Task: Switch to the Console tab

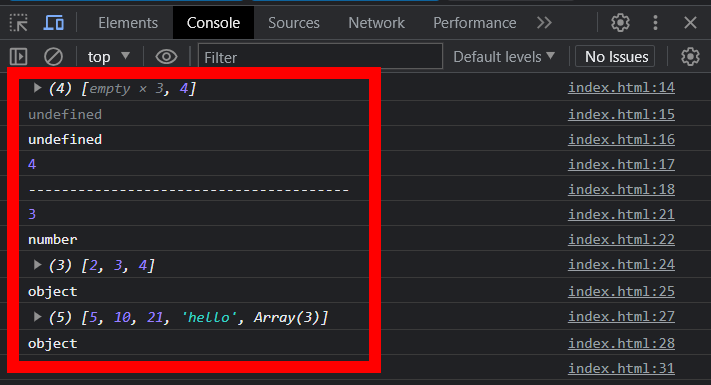Action: (x=213, y=23)
